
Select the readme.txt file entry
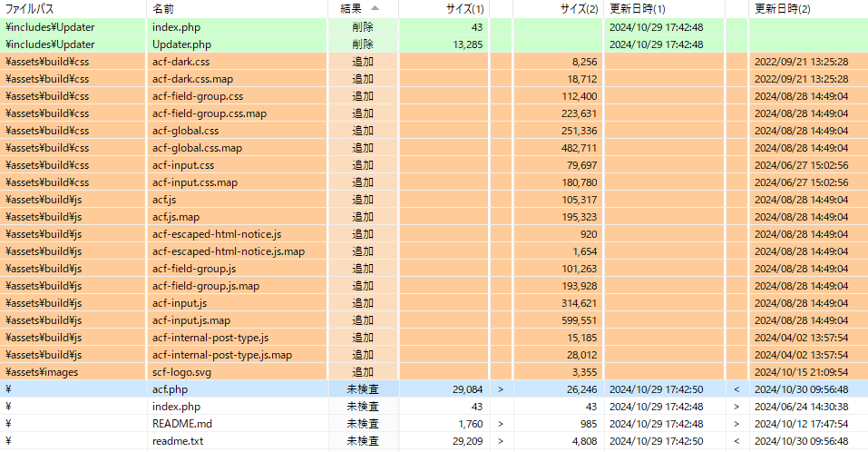tap(178, 441)
